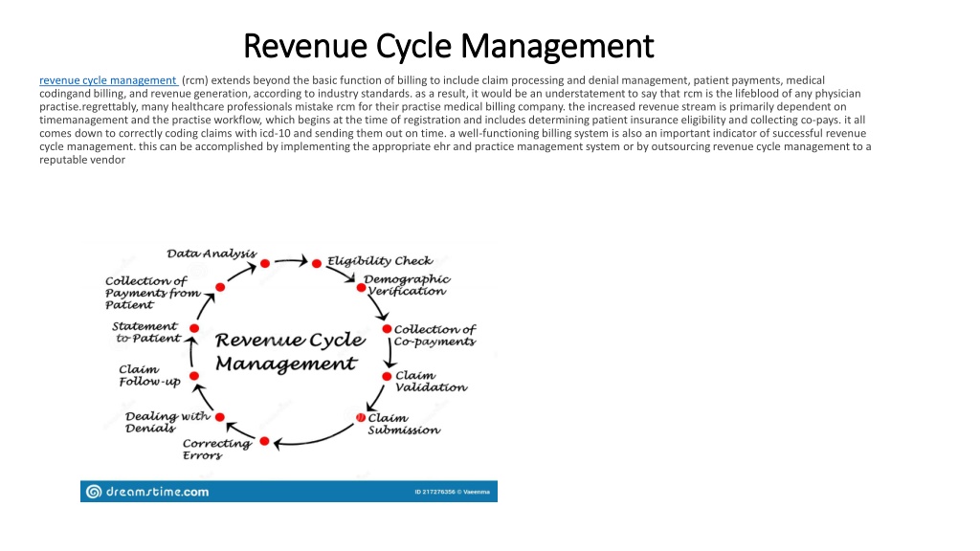
Task: Open the "revenue cycle management" hyperlink
Action: click(x=108, y=80)
